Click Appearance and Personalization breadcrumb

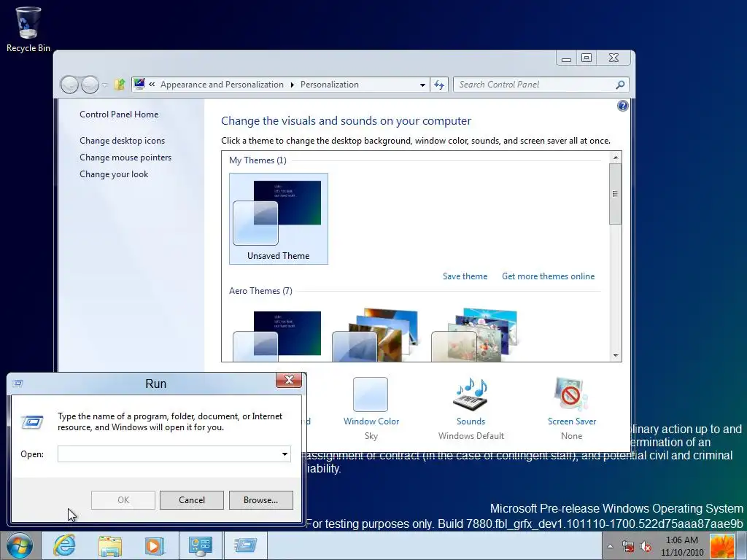tap(222, 85)
